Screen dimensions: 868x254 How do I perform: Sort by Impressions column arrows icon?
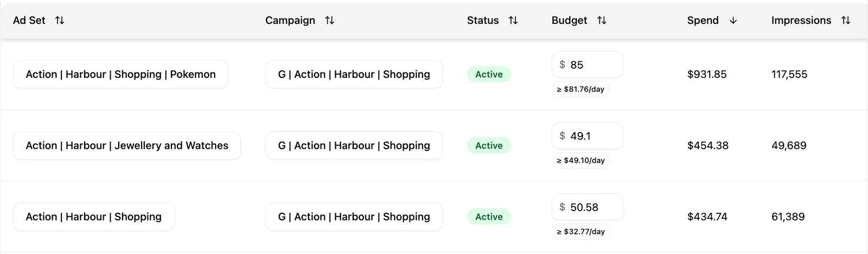point(846,21)
